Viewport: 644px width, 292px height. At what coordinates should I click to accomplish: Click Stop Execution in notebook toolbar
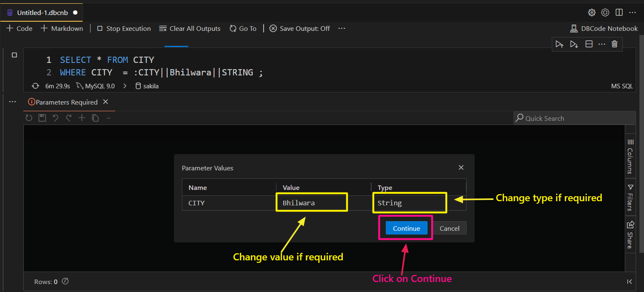(124, 28)
